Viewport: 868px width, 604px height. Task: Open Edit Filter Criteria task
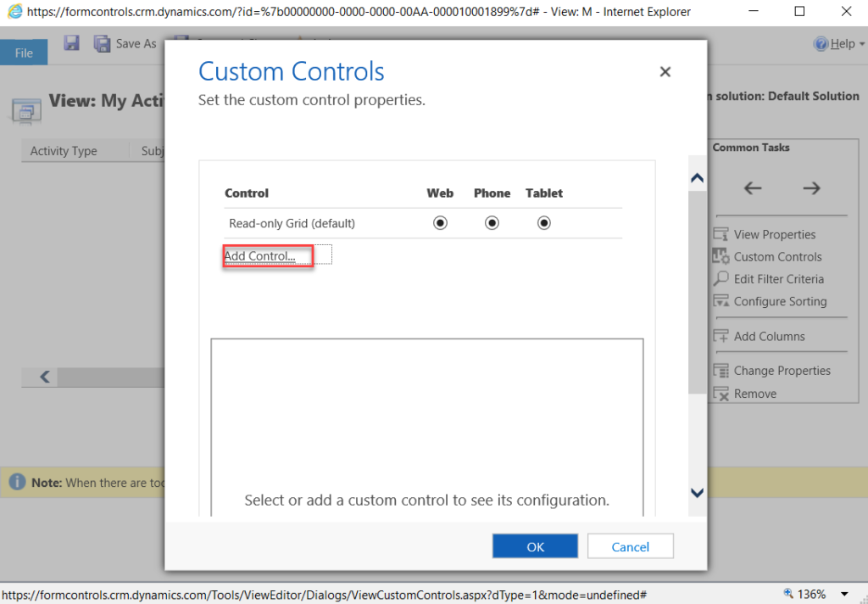coord(778,279)
